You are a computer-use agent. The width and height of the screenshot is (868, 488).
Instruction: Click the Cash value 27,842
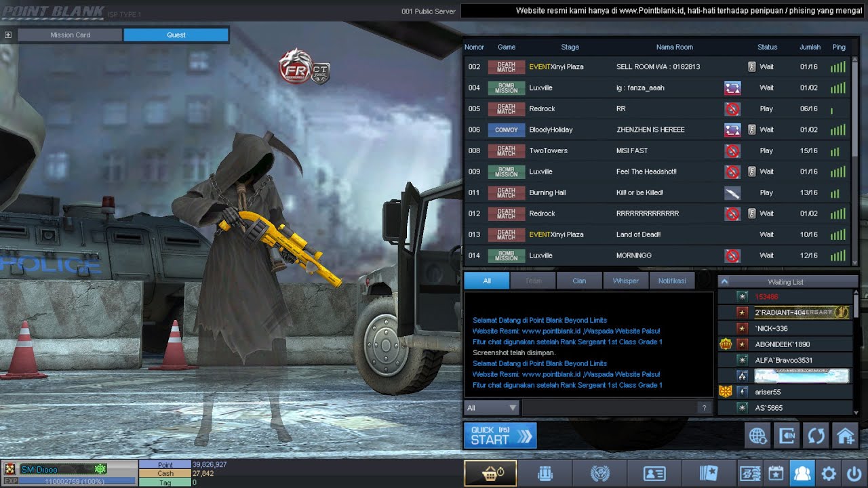[x=203, y=473]
